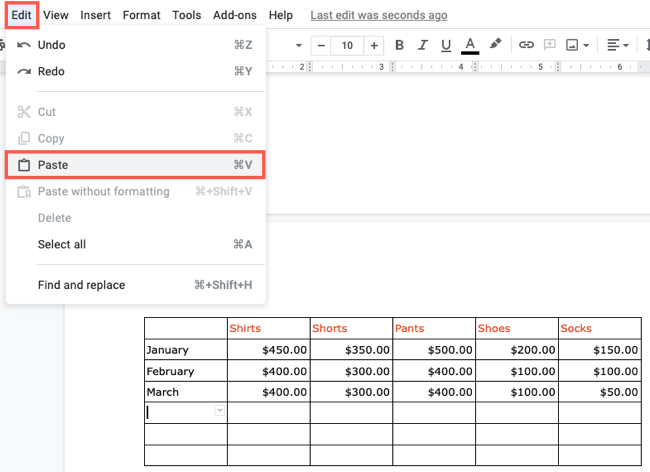650x472 pixels.
Task: Open the text color picker
Action: click(470, 45)
